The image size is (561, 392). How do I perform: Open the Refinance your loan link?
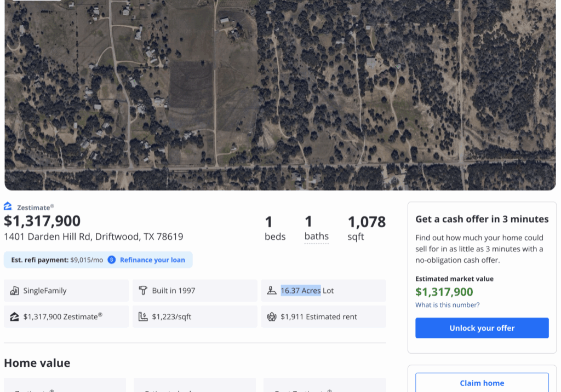pos(152,260)
